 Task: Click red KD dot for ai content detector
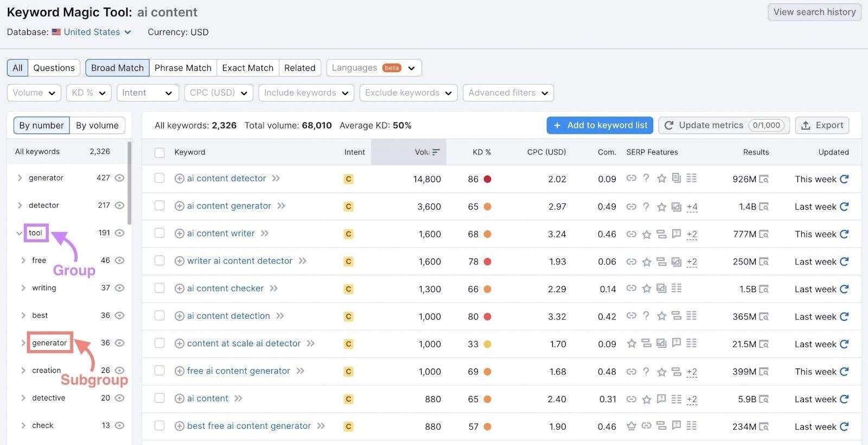[x=487, y=179]
